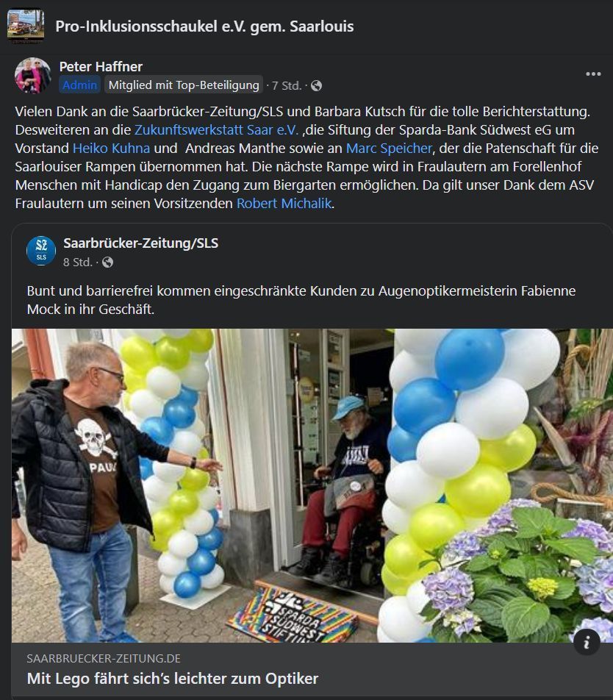The width and height of the screenshot is (613, 700).
Task: Open article headline Mit Lego fährt sich's leichter
Action: pyautogui.click(x=173, y=679)
